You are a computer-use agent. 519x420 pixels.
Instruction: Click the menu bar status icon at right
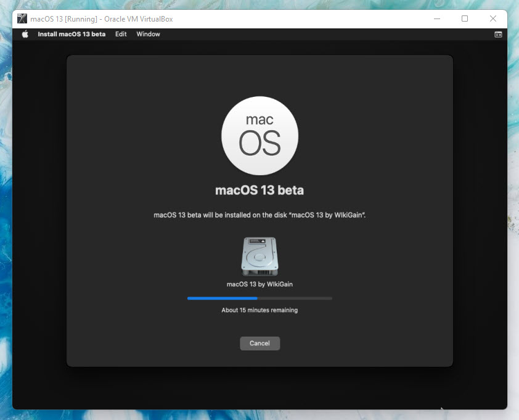coord(498,35)
